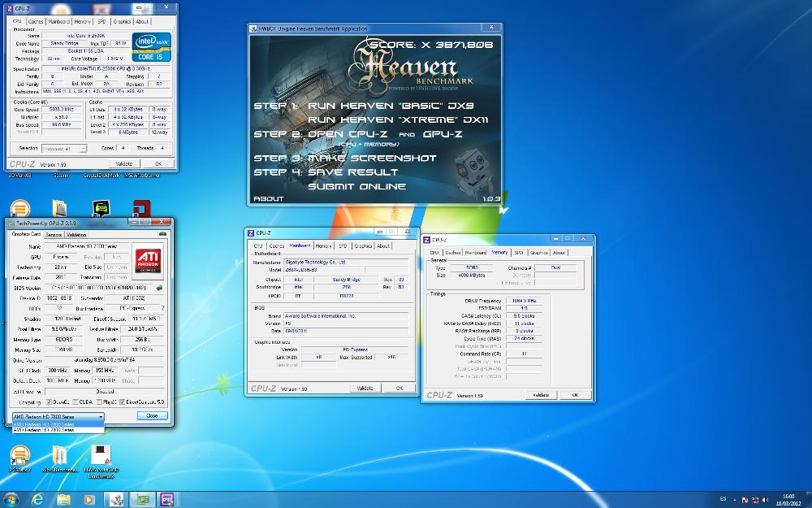
Task: Open the Processor #1 selection dropdown in CPU-Z
Action: (63, 148)
